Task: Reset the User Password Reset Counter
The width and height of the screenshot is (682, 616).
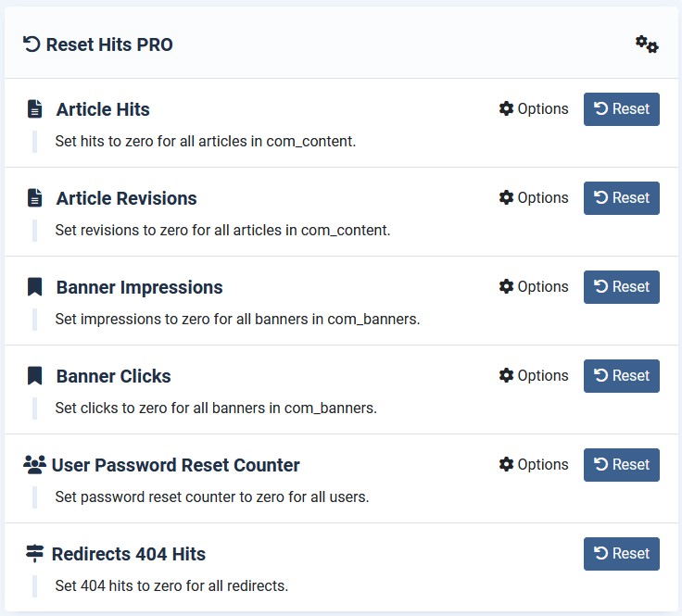Action: [x=621, y=465]
